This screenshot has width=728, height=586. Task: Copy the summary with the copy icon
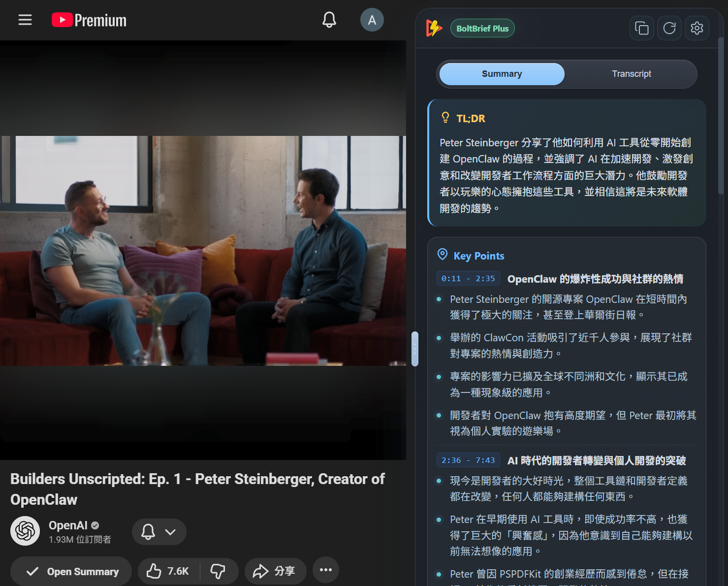pyautogui.click(x=642, y=28)
